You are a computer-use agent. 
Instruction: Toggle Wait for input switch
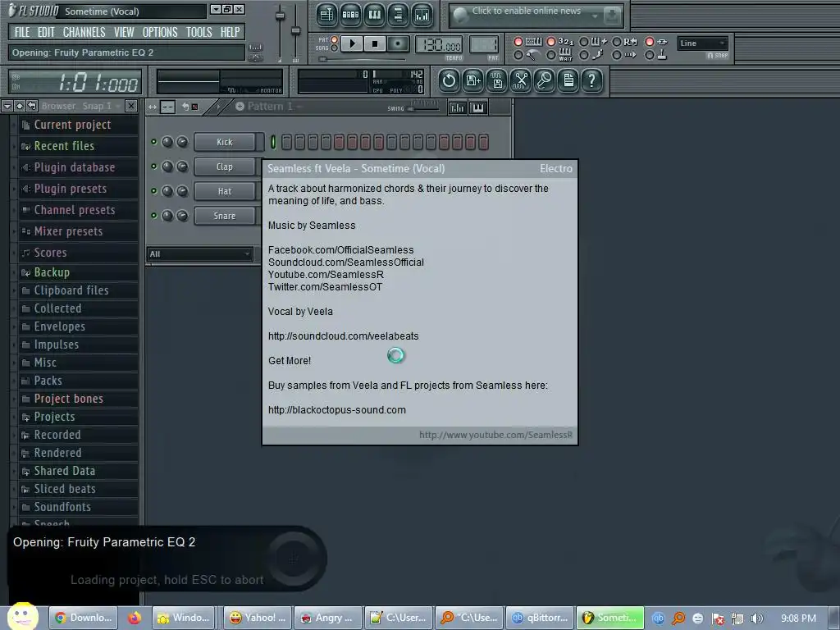[x=550, y=55]
